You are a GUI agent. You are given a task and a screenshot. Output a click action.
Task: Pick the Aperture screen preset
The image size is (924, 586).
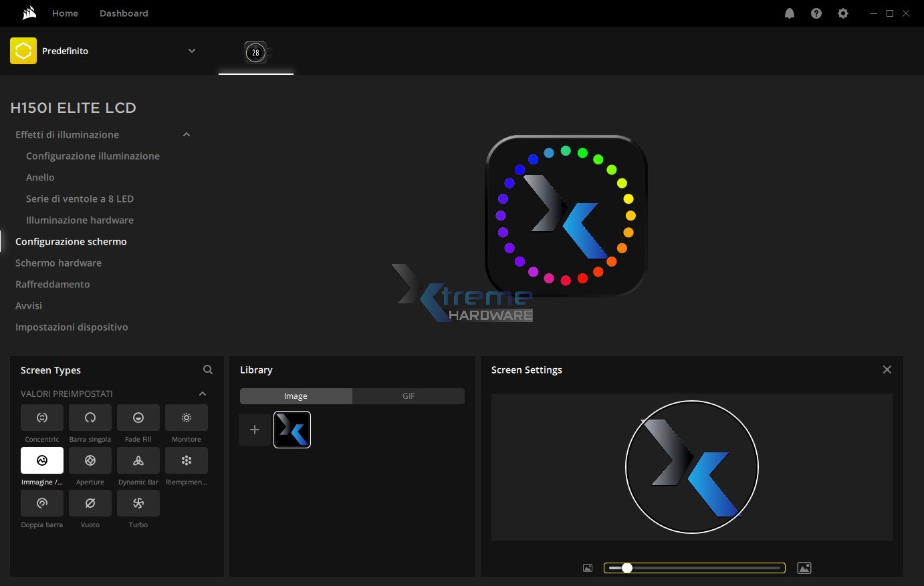[x=90, y=460]
